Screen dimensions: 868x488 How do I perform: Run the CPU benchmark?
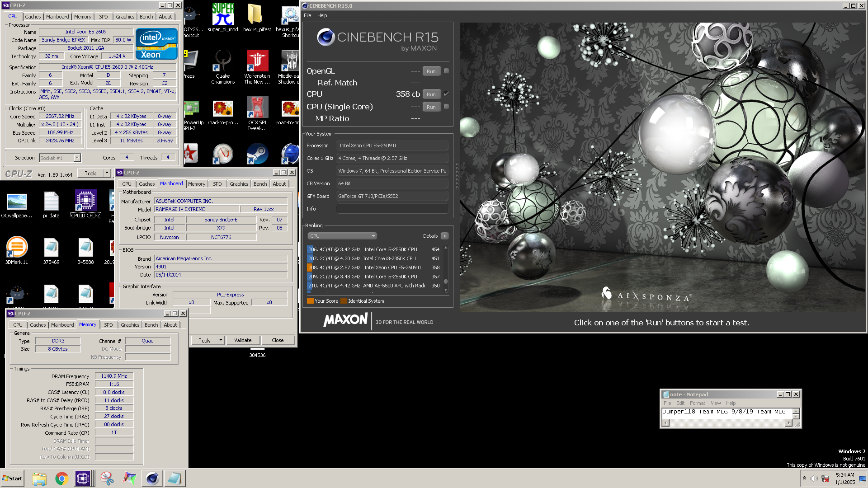click(x=431, y=94)
